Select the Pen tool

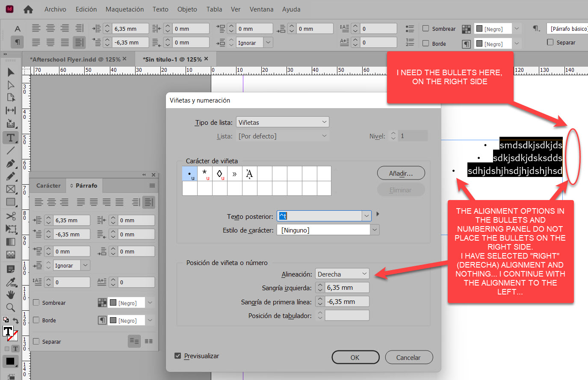coord(11,163)
